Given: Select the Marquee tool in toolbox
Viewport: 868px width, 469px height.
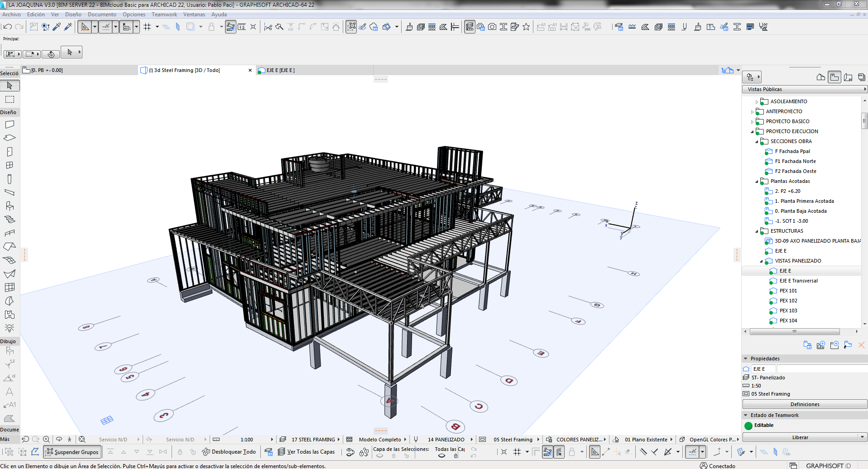Looking at the screenshot, I should 10,100.
